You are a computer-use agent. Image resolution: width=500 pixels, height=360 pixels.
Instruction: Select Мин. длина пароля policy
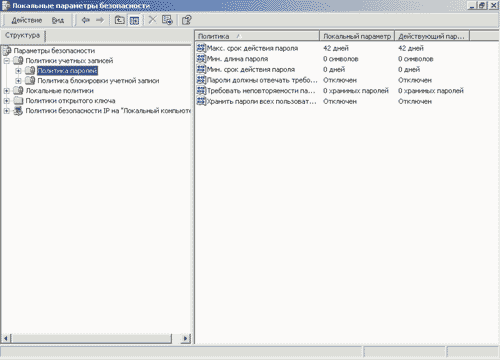pyautogui.click(x=237, y=59)
